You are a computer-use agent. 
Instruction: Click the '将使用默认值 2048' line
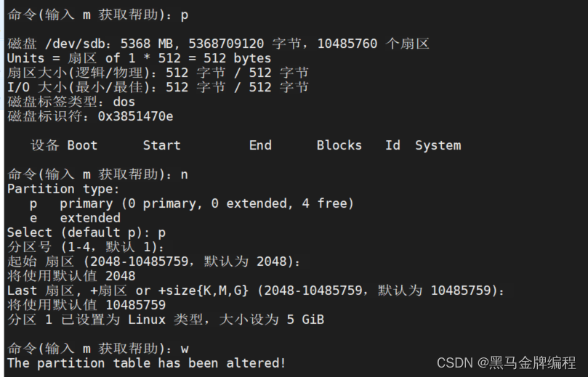pos(71,276)
